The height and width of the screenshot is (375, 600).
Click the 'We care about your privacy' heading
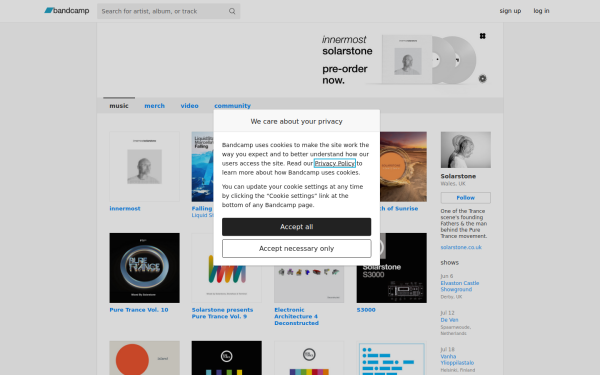pyautogui.click(x=297, y=121)
